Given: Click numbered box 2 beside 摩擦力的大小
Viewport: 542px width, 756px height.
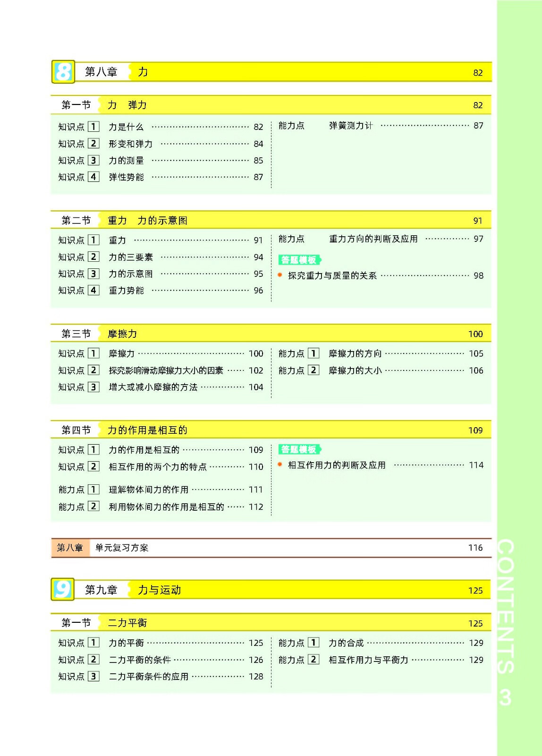Looking at the screenshot, I should [313, 370].
